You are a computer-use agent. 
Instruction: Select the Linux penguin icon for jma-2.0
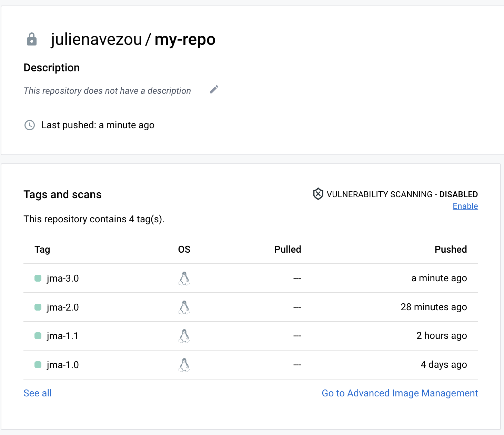pyautogui.click(x=184, y=307)
